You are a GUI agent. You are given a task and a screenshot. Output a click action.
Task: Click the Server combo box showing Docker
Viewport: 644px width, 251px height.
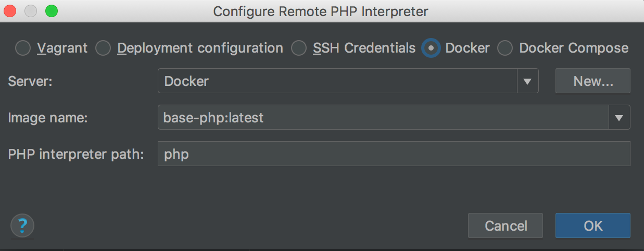pyautogui.click(x=337, y=81)
